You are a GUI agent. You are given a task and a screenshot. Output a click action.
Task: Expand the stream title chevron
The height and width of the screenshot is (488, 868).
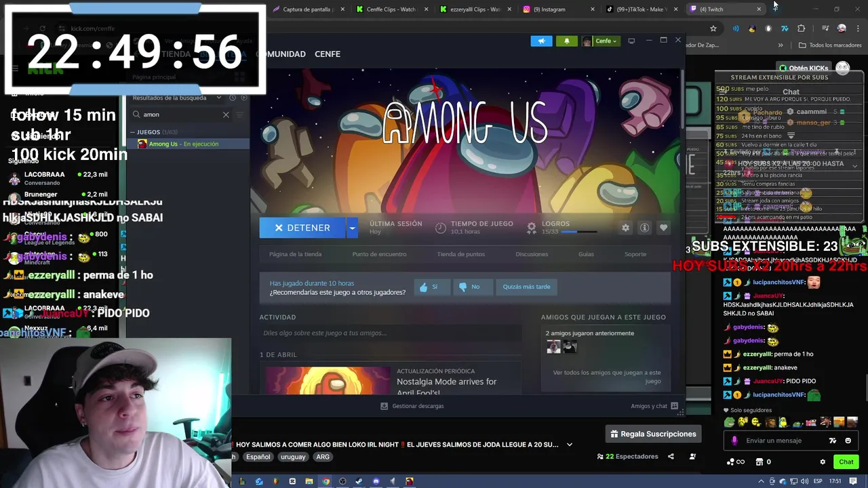tap(569, 445)
